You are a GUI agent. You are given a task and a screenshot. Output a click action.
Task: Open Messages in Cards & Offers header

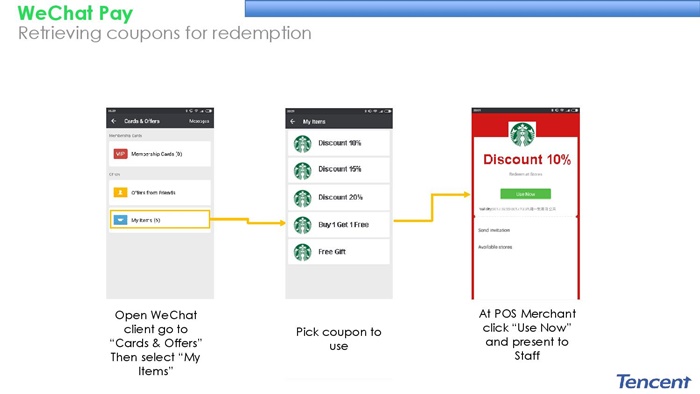point(199,121)
